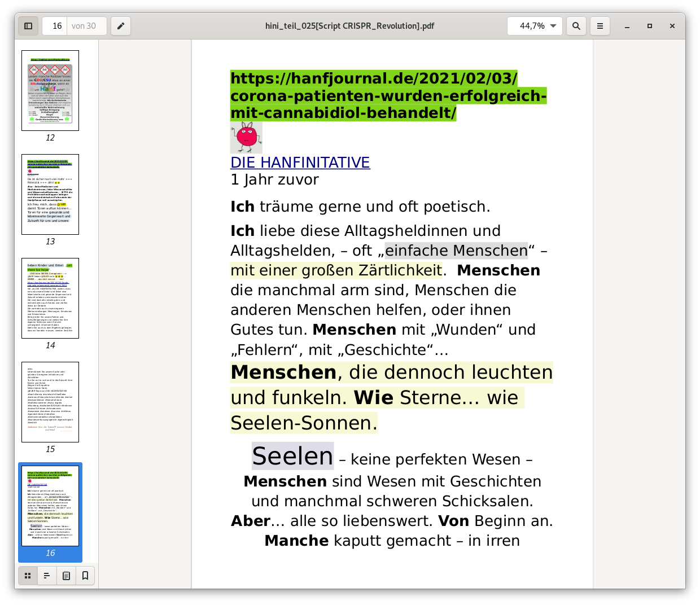Image resolution: width=700 pixels, height=605 pixels.
Task: Open page 13 thumbnail
Action: [50, 195]
